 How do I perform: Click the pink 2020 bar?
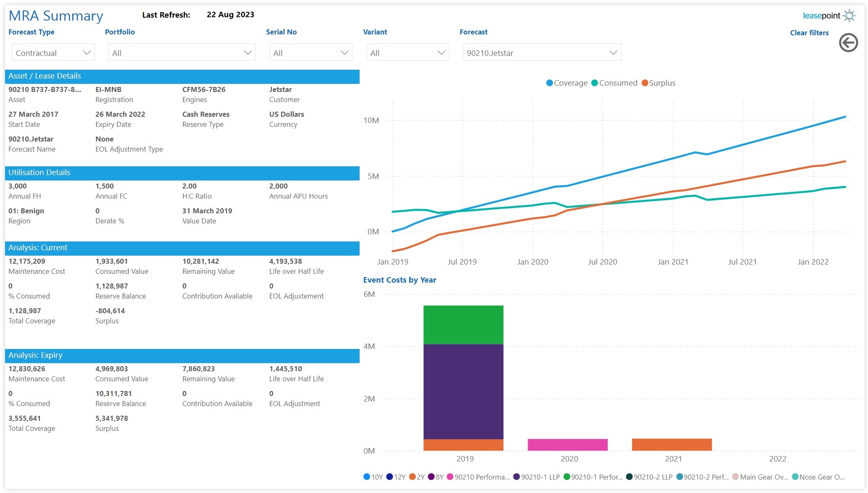tap(567, 445)
